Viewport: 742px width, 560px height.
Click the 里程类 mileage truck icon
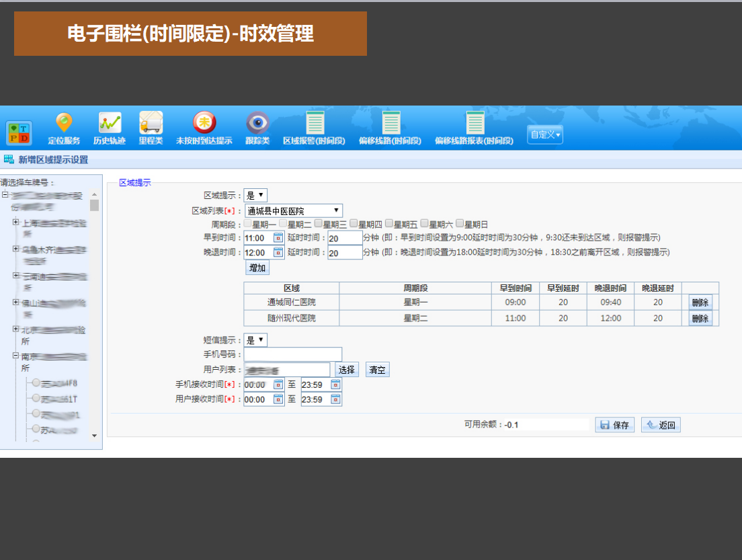(x=151, y=124)
